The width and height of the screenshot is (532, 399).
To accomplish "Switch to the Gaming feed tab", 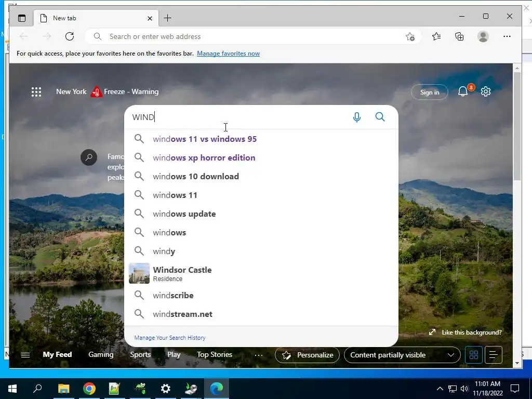I will pos(101,354).
